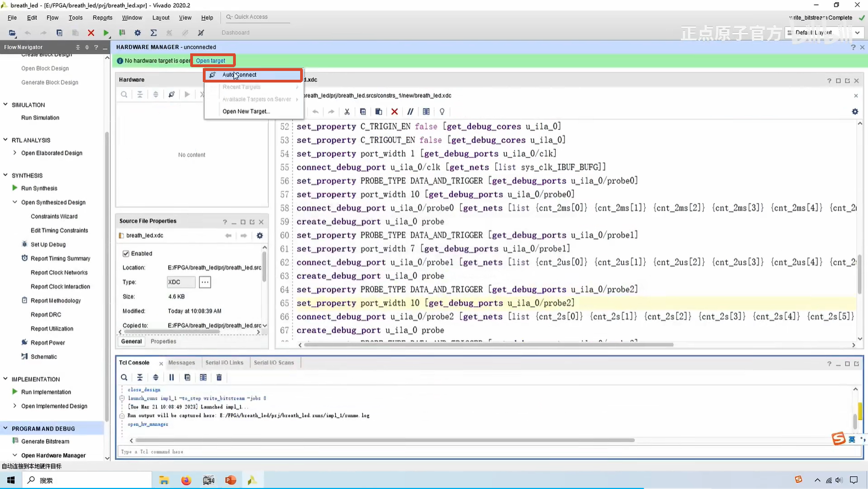This screenshot has width=868, height=489.
Task: Open the File menu
Action: point(12,18)
